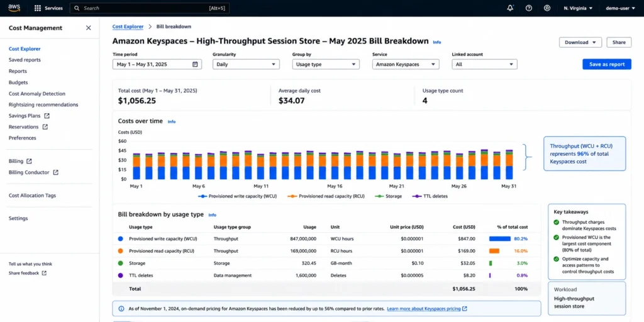Open the Time period date picker field

(x=157, y=64)
